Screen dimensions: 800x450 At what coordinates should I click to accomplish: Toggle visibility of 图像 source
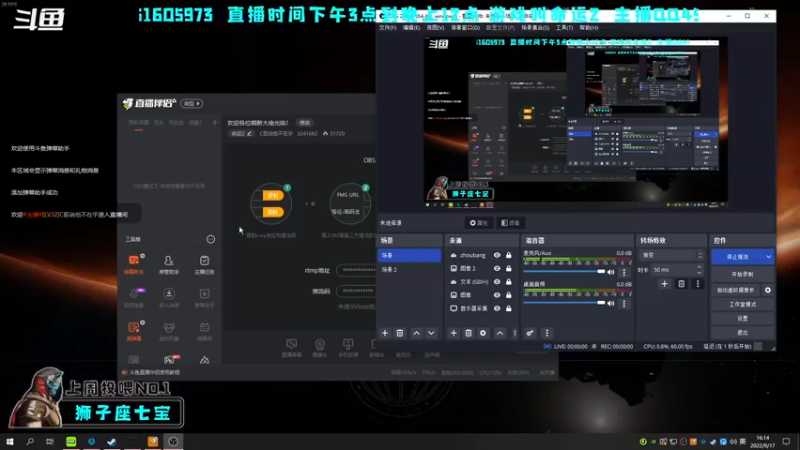coord(497,295)
